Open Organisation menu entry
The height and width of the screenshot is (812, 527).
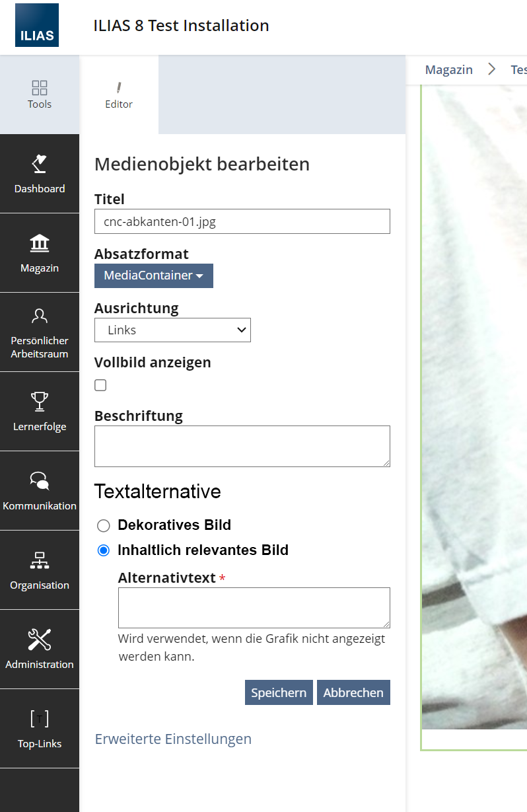click(40, 570)
